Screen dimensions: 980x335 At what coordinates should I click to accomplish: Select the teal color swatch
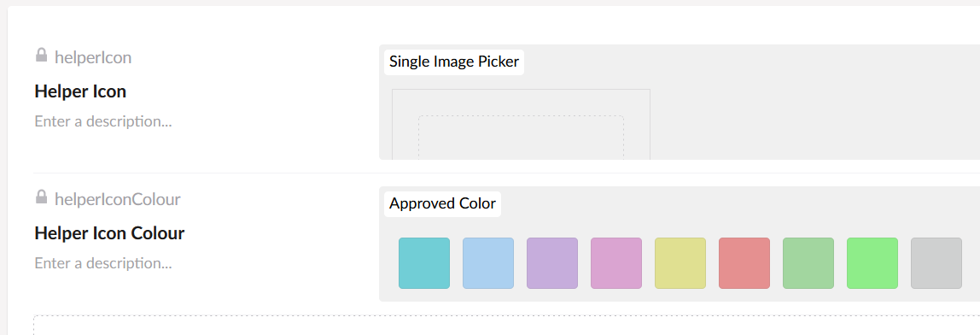(x=424, y=263)
